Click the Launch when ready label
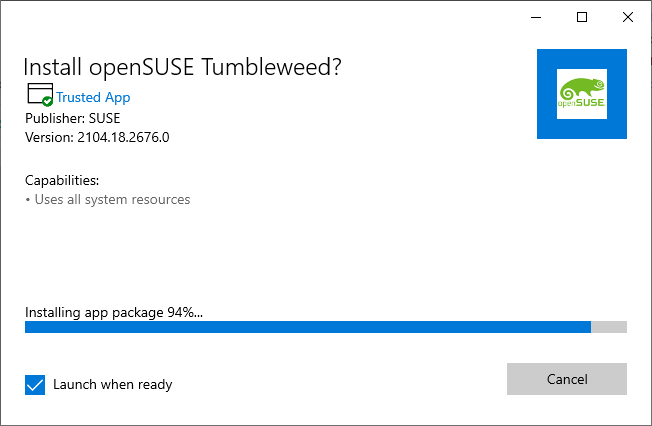This screenshot has width=652, height=426. click(113, 384)
